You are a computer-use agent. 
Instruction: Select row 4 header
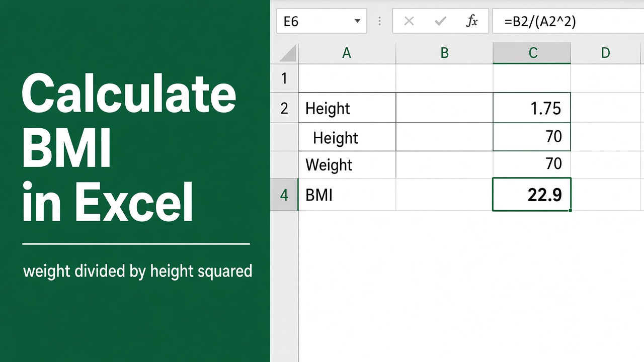[x=284, y=195]
